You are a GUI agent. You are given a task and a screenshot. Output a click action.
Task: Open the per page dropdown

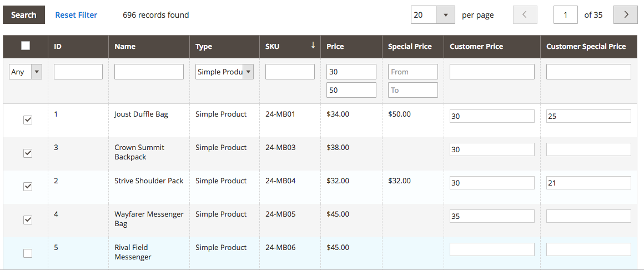coord(432,15)
